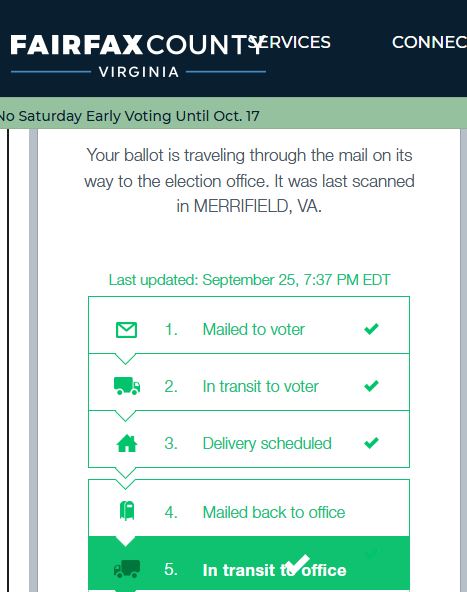Open the Services menu

coord(290,42)
